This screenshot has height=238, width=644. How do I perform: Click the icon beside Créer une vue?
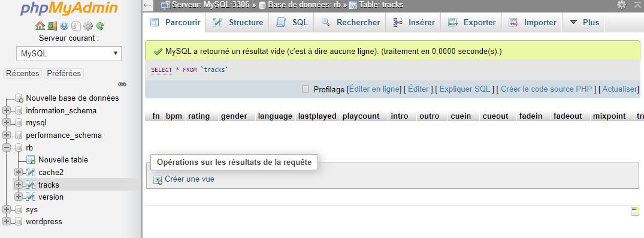pyautogui.click(x=158, y=180)
